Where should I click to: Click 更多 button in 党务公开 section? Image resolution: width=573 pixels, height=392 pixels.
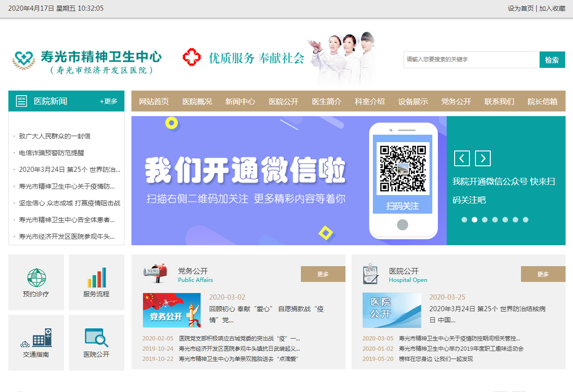tap(323, 274)
